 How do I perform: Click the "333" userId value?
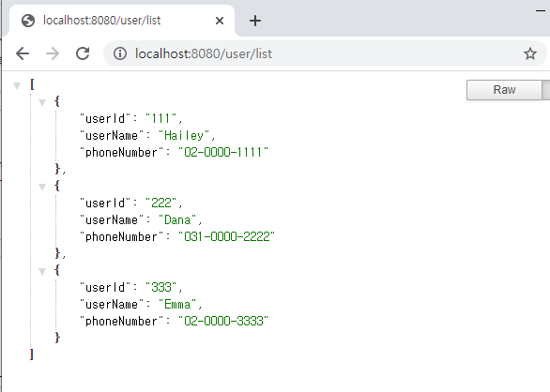coord(160,287)
